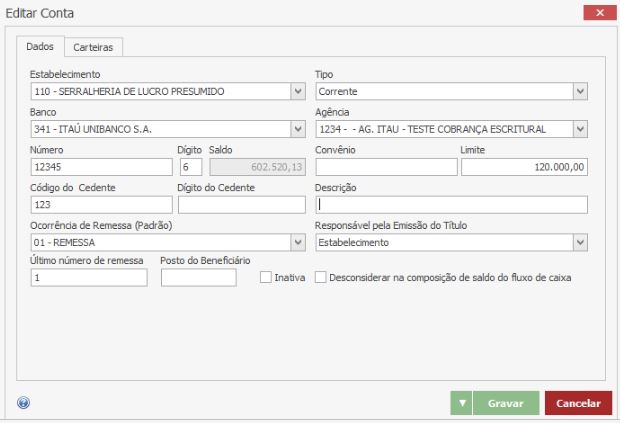Open the Tipo dropdown list
Screen dimensions: 620x423
[580, 92]
